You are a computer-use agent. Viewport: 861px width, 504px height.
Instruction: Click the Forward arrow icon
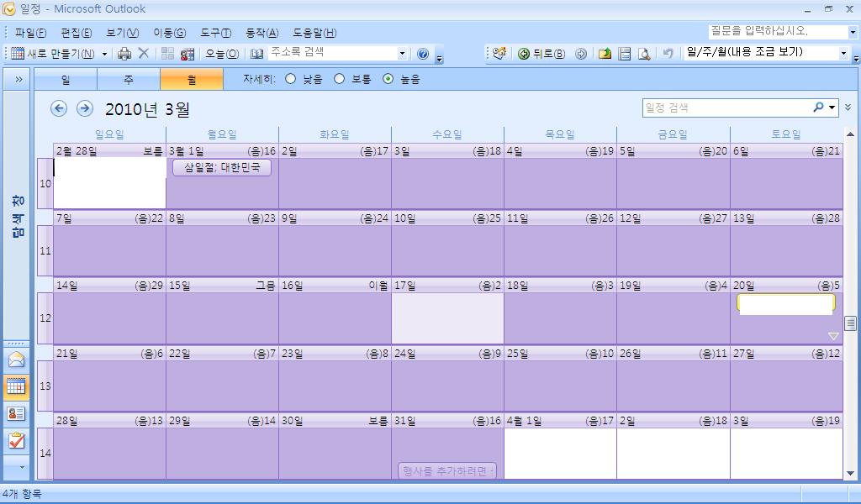pos(581,54)
